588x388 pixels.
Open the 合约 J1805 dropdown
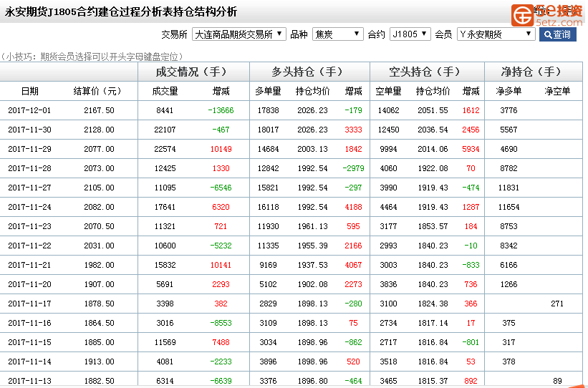pos(410,34)
